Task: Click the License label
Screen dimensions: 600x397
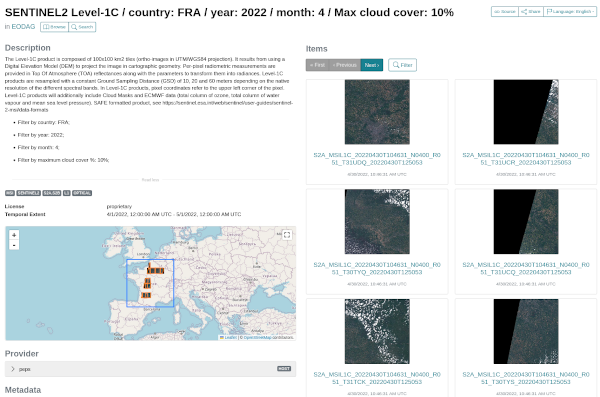Action: 15,206
